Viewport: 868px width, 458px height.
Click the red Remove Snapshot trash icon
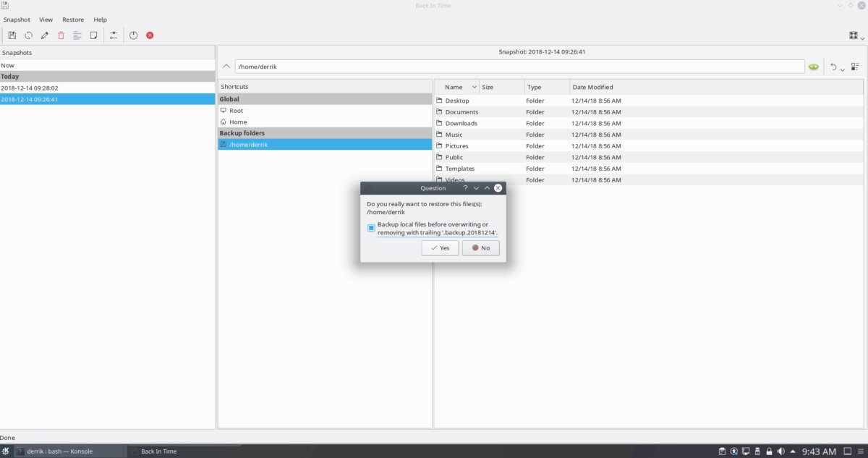click(x=61, y=35)
